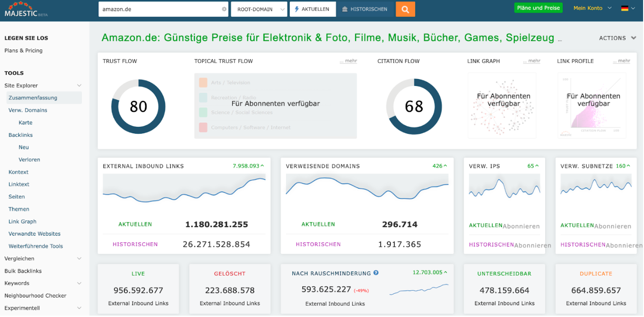Show Neu backlinks
The width and height of the screenshot is (644, 317).
click(x=24, y=147)
